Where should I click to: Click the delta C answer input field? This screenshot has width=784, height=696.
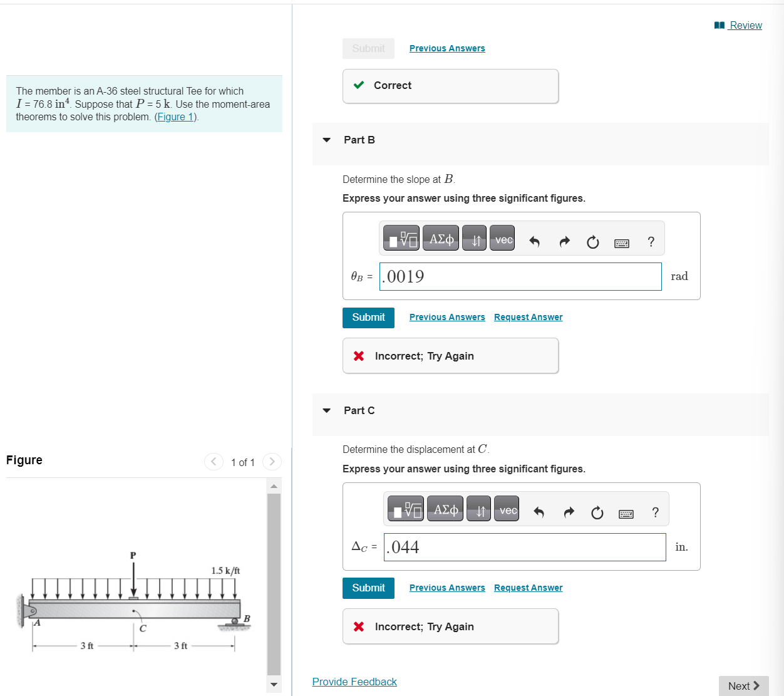[x=525, y=547]
